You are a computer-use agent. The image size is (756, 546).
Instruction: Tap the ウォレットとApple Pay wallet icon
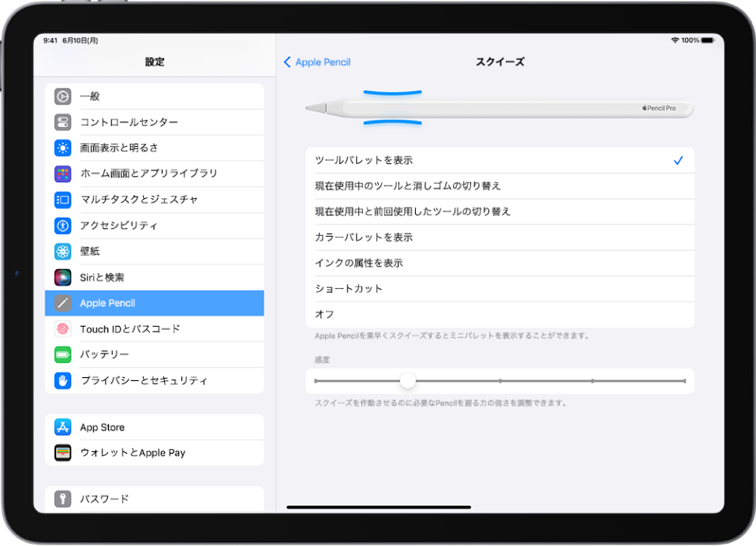62,453
